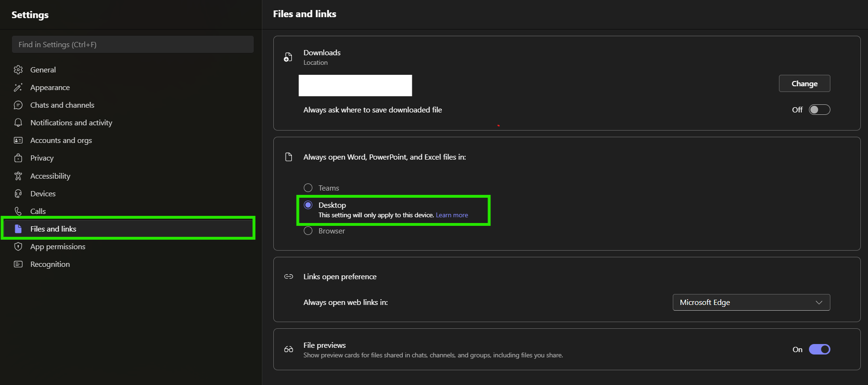Viewport: 868px width, 385px height.
Task: Click the Chats and channels bubble icon
Action: [x=18, y=105]
